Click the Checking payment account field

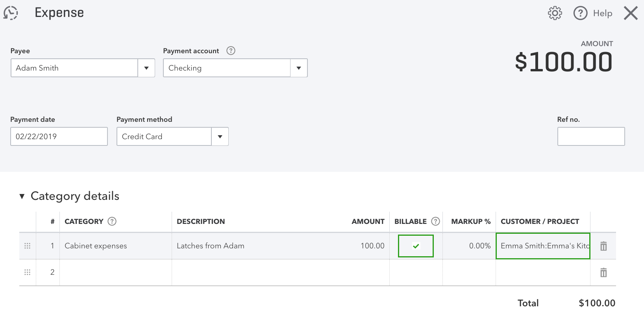tap(227, 68)
